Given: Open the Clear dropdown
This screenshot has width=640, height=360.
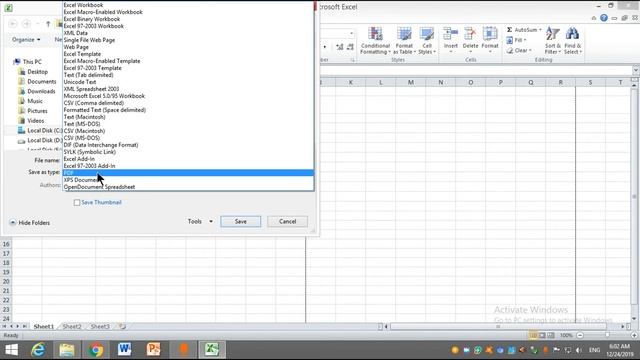Looking at the screenshot, I should pyautogui.click(x=519, y=51).
